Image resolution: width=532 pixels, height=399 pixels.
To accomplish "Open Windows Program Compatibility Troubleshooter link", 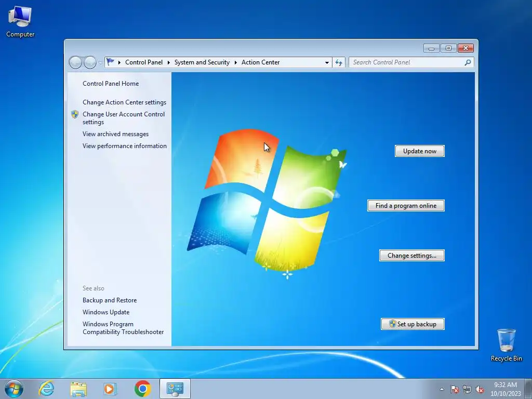I will 123,328.
